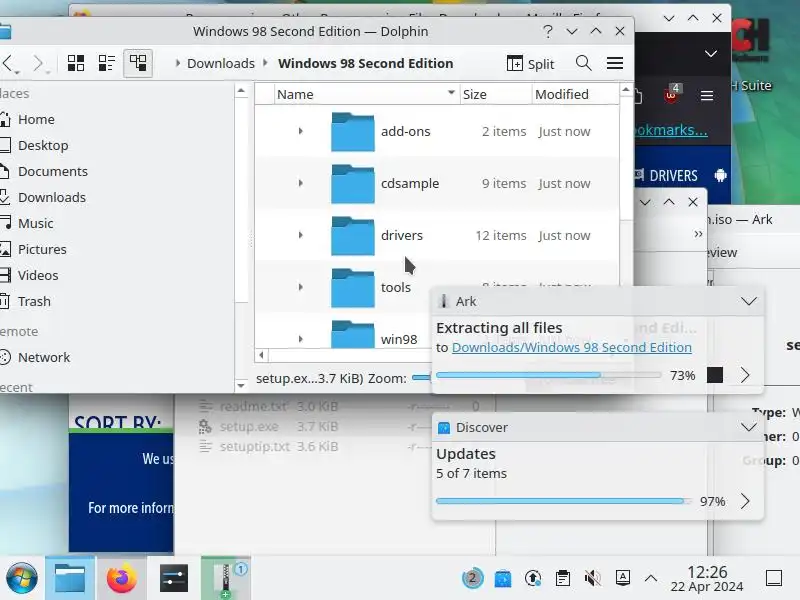Click Discover updates progress bar
This screenshot has width=800, height=600.
click(x=564, y=501)
